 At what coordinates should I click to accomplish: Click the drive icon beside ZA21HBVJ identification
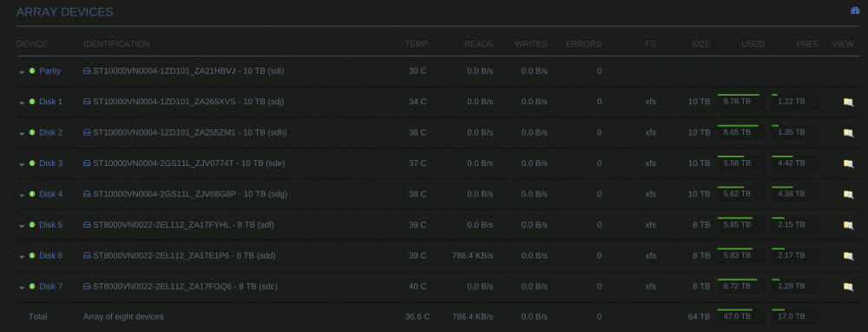click(x=87, y=71)
